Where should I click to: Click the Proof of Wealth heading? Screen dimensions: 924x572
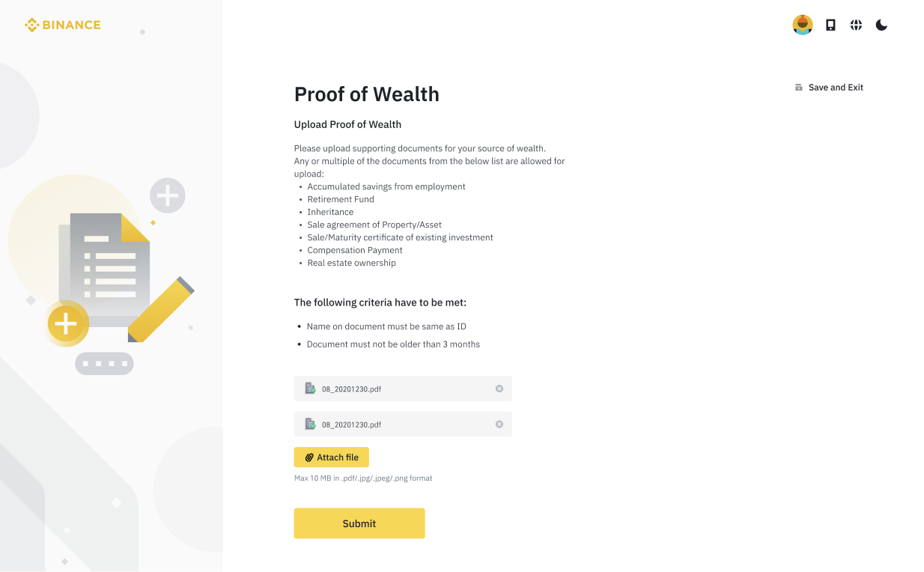366,94
